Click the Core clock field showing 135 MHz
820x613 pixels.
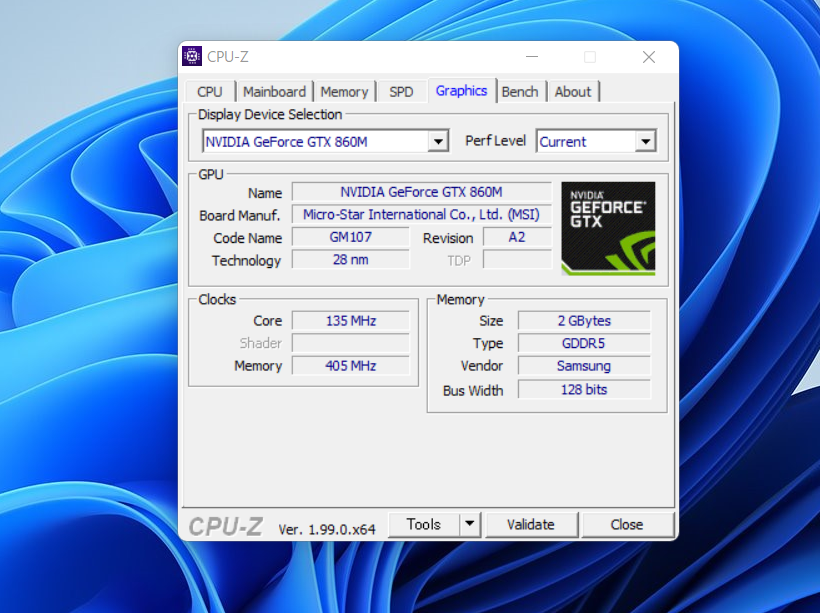tap(350, 321)
